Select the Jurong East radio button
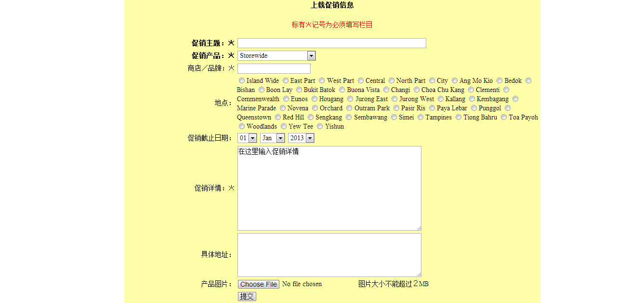644x303 pixels. pos(350,99)
